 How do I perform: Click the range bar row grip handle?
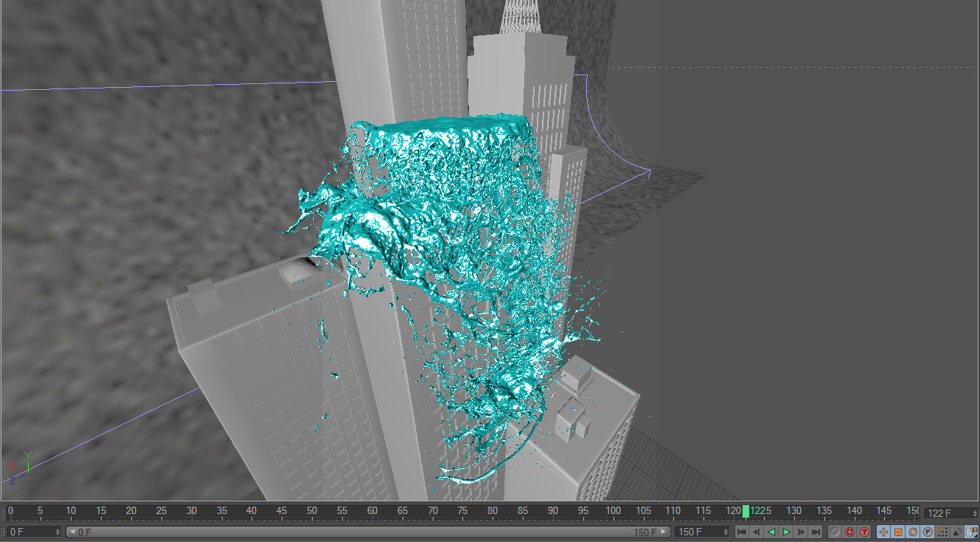point(3,532)
